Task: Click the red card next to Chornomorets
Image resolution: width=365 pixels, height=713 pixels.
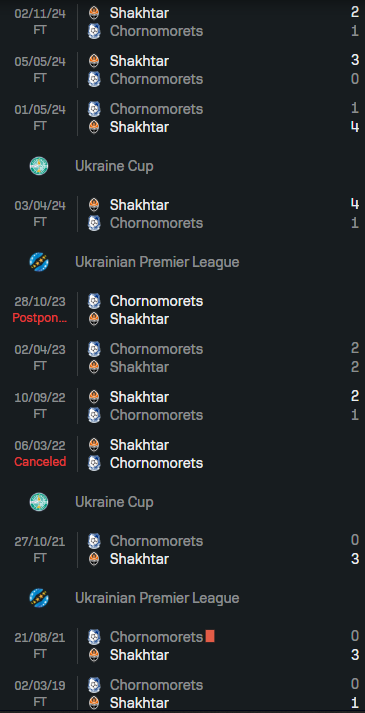Action: point(210,636)
